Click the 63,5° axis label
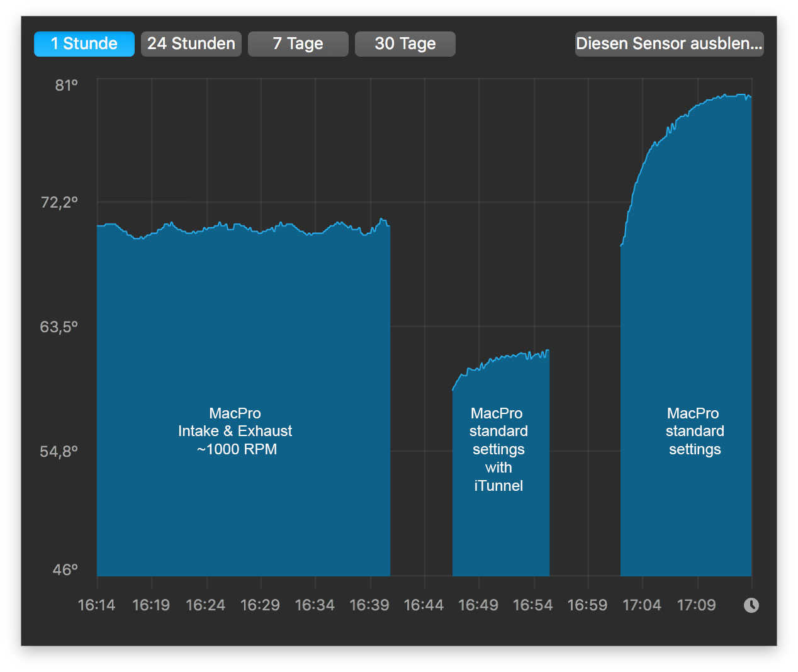The width and height of the screenshot is (798, 672). [59, 327]
